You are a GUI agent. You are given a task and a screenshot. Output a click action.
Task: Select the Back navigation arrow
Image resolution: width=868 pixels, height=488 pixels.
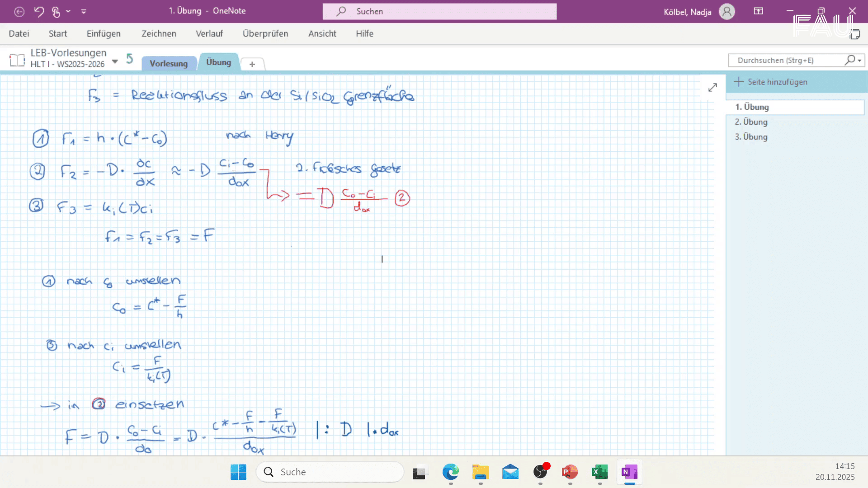[19, 11]
